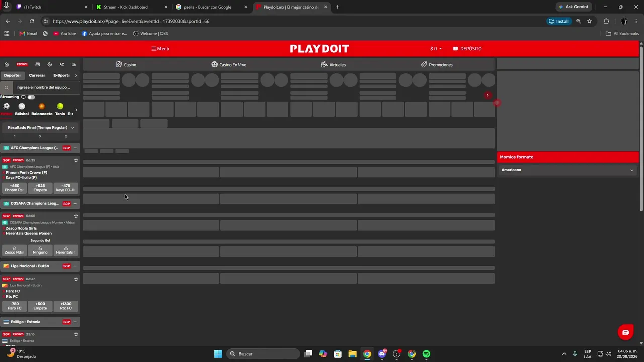Viewport: 644px width, 362px height.
Task: Open Windows Start menu
Action: pos(218,354)
